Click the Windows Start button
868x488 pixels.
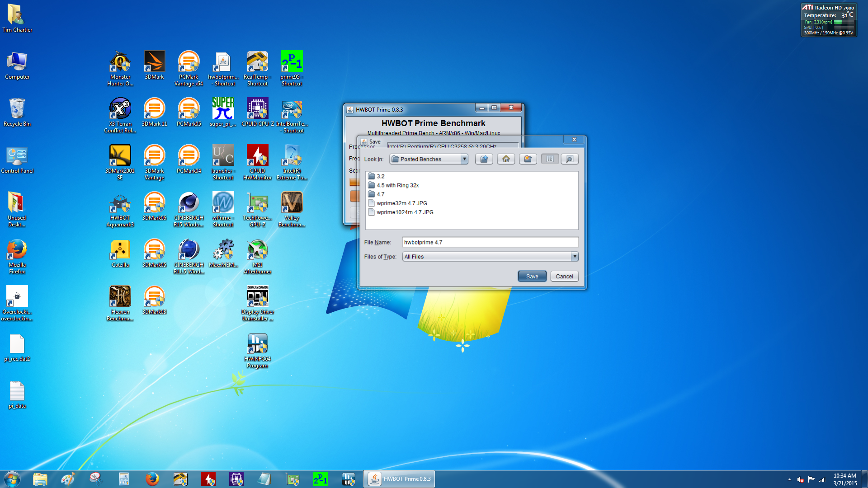coord(12,479)
